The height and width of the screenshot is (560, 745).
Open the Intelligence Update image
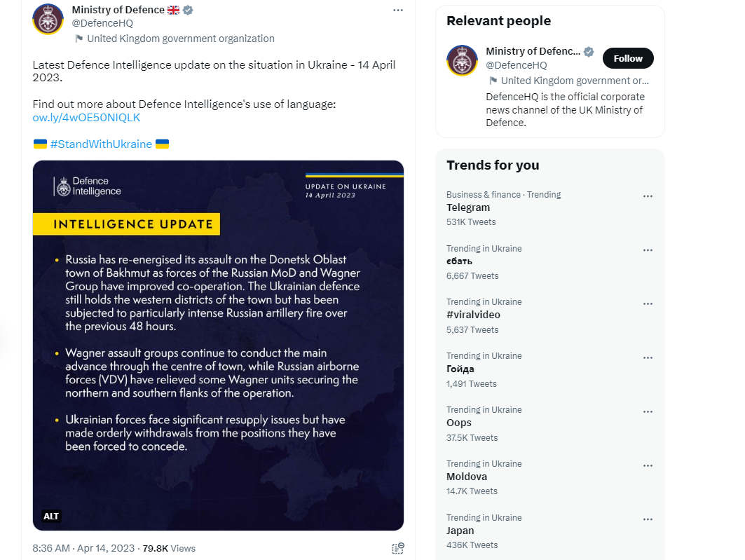(218, 346)
